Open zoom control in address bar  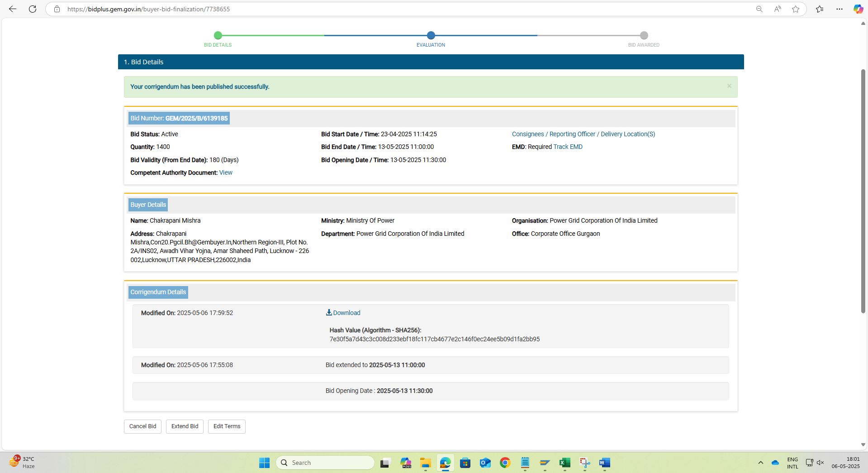click(x=759, y=9)
